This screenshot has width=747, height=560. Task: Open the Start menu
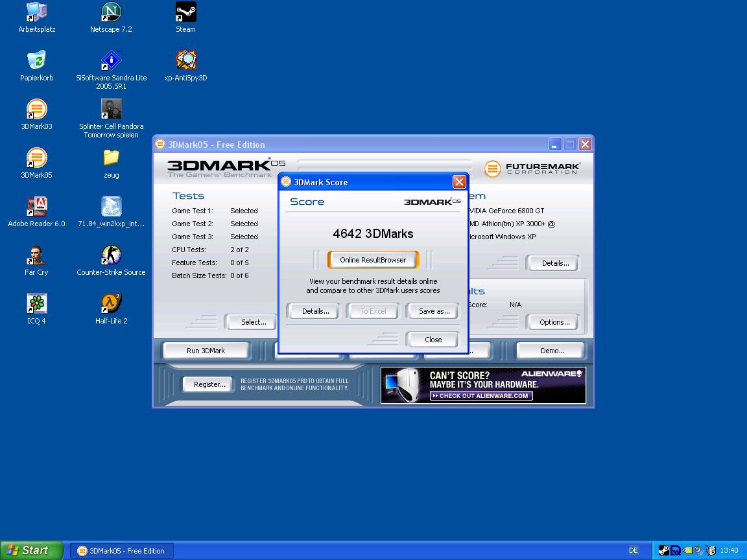31,550
